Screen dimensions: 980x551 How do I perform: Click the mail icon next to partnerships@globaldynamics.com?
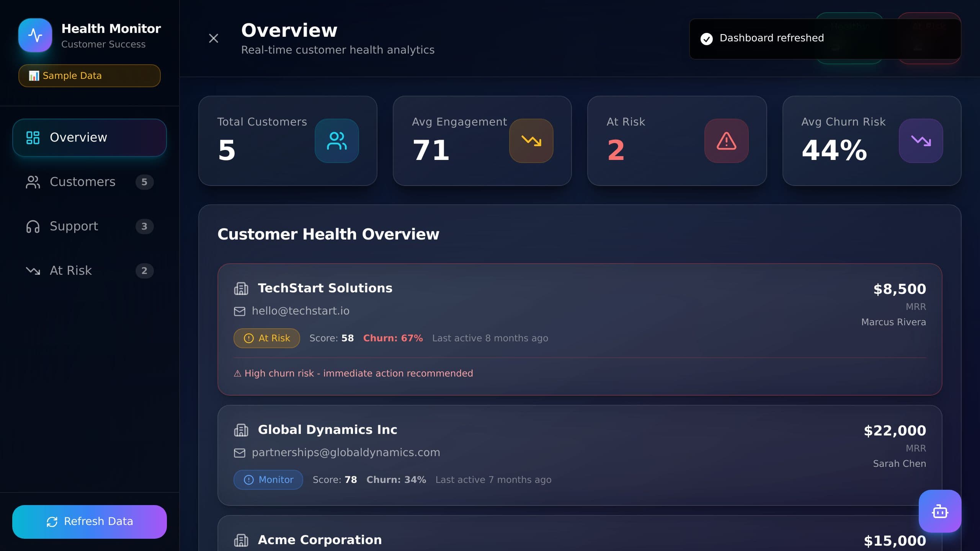[240, 453]
